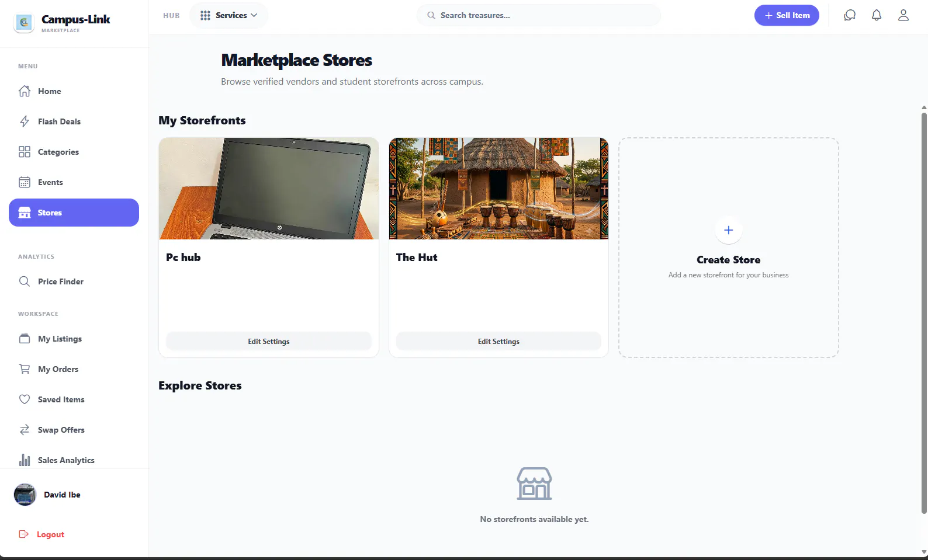Click the Swap Offers arrows icon
The height and width of the screenshot is (560, 928).
(x=25, y=430)
